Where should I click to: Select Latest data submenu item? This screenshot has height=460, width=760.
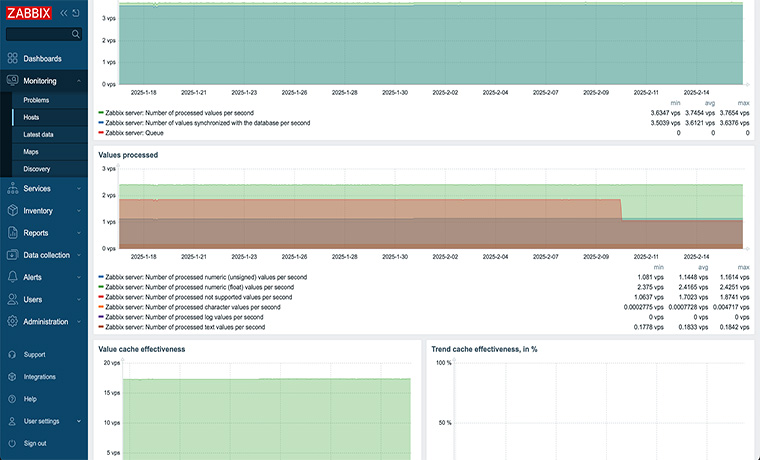(39, 134)
